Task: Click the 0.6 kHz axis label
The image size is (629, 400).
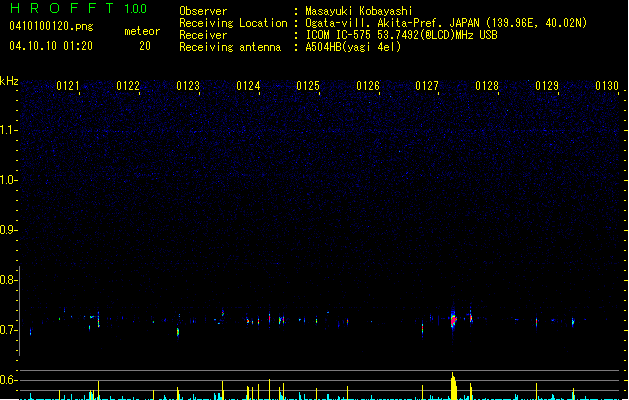Action: [x=8, y=380]
